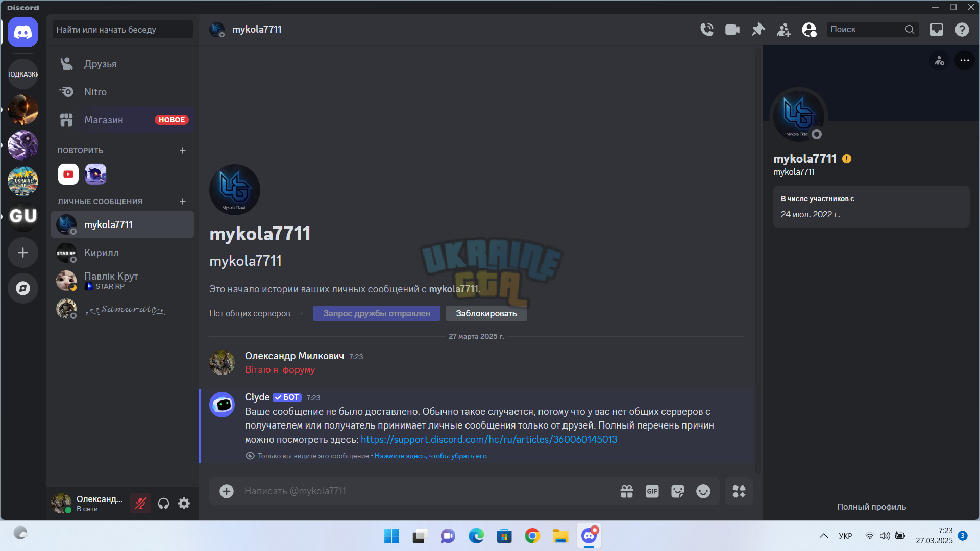
Task: Open pinned messages icon
Action: click(x=758, y=30)
